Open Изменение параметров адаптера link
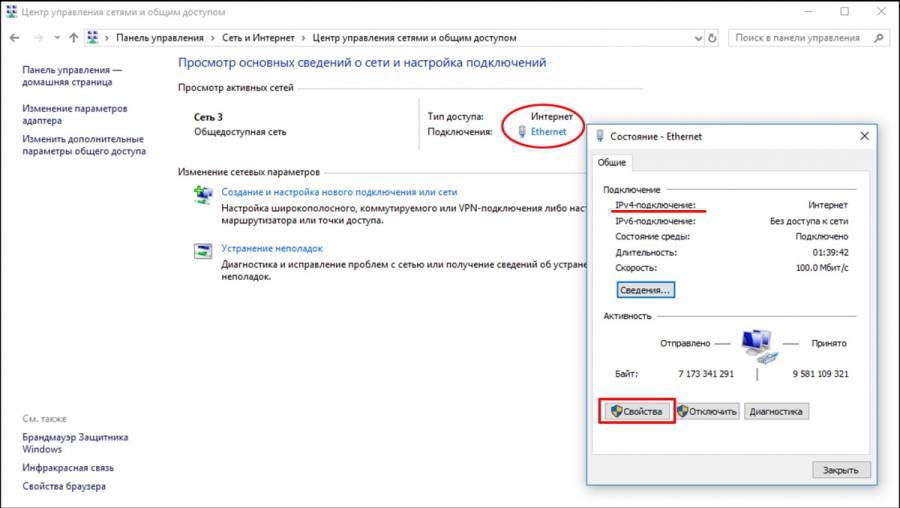Screen dimensions: 900x508 76,114
